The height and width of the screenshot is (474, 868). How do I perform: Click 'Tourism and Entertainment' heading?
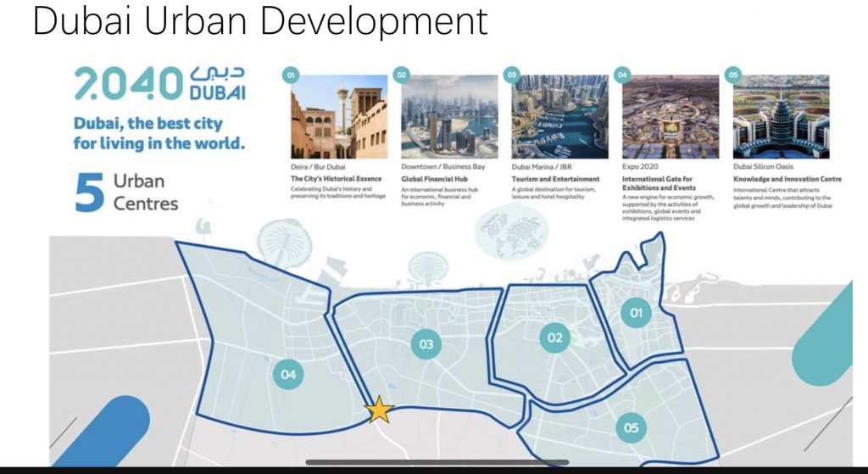[555, 179]
